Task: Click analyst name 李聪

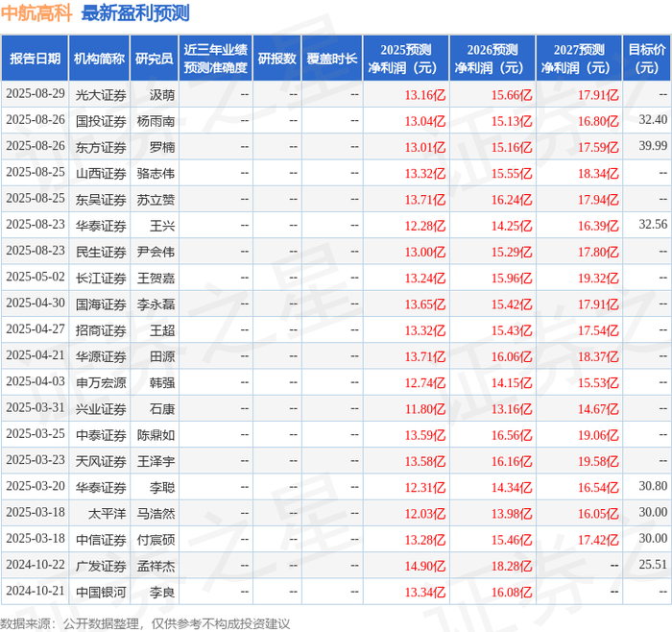Action: pos(162,487)
